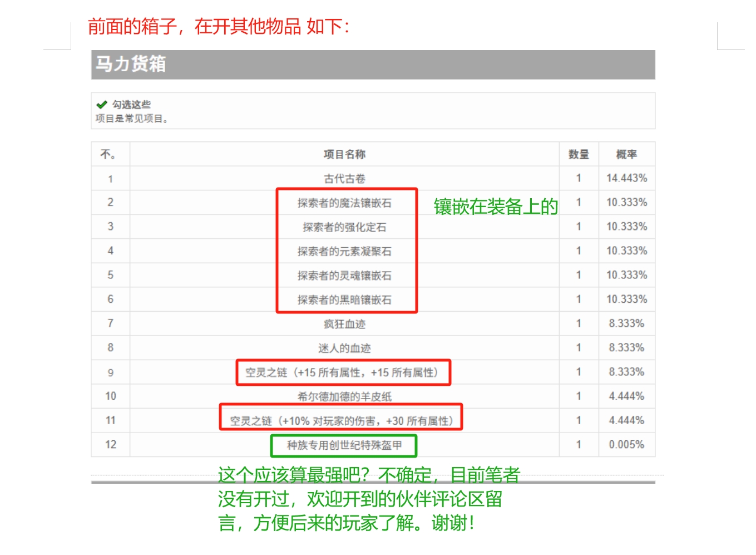
Task: Select the 探索者的元素凝聚石 entry
Action: 344,252
